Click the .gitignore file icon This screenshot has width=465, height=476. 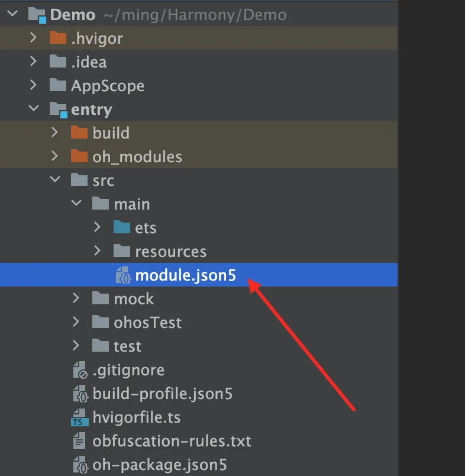coord(80,370)
